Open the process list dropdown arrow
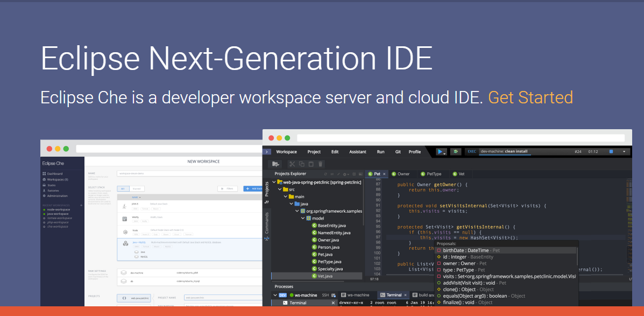The width and height of the screenshot is (644, 316). (625, 152)
